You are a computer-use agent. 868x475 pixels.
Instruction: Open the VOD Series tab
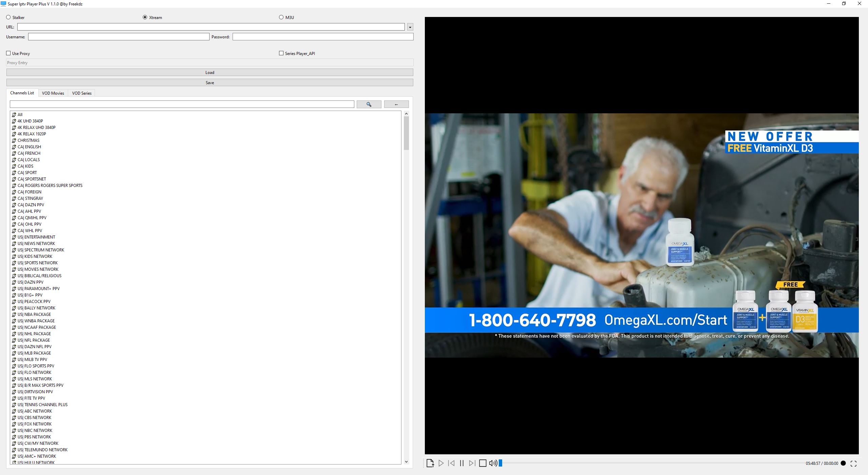tap(82, 93)
